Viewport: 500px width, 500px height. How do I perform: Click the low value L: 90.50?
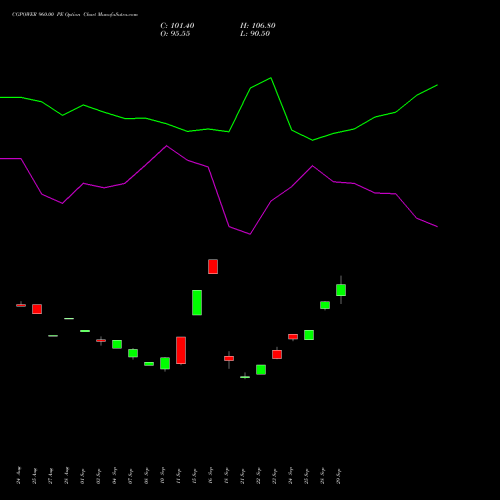[x=255, y=34]
